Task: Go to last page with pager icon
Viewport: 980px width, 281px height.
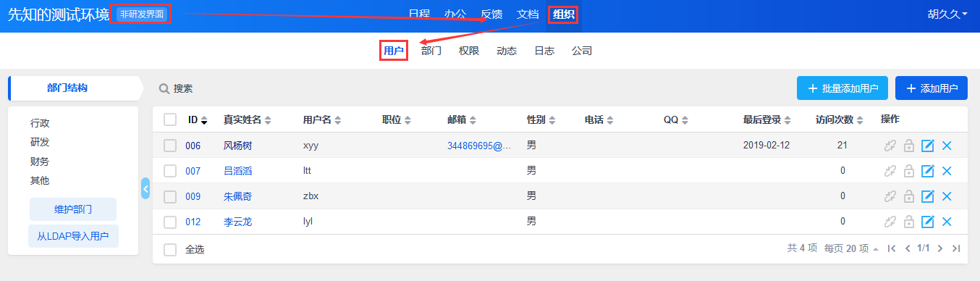Action: click(956, 248)
